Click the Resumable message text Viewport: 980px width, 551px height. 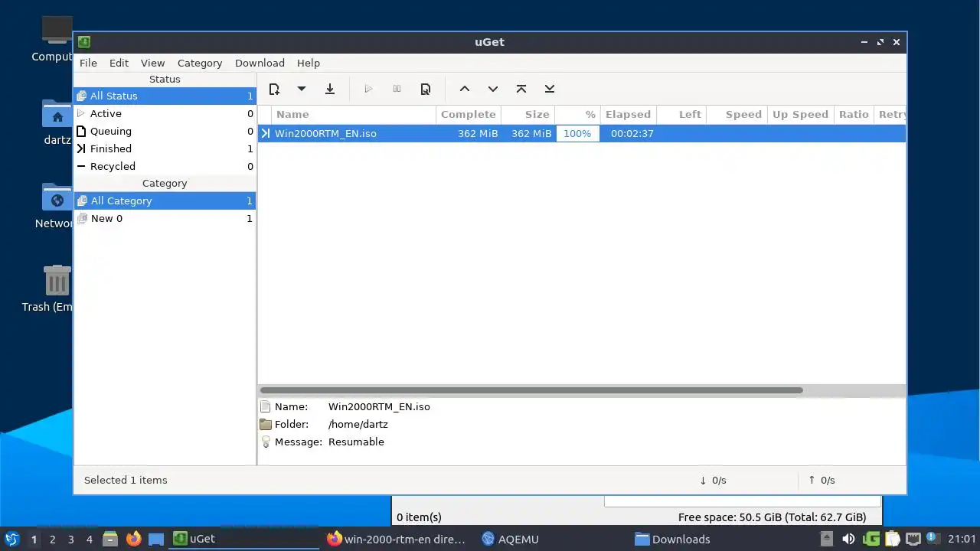(356, 442)
